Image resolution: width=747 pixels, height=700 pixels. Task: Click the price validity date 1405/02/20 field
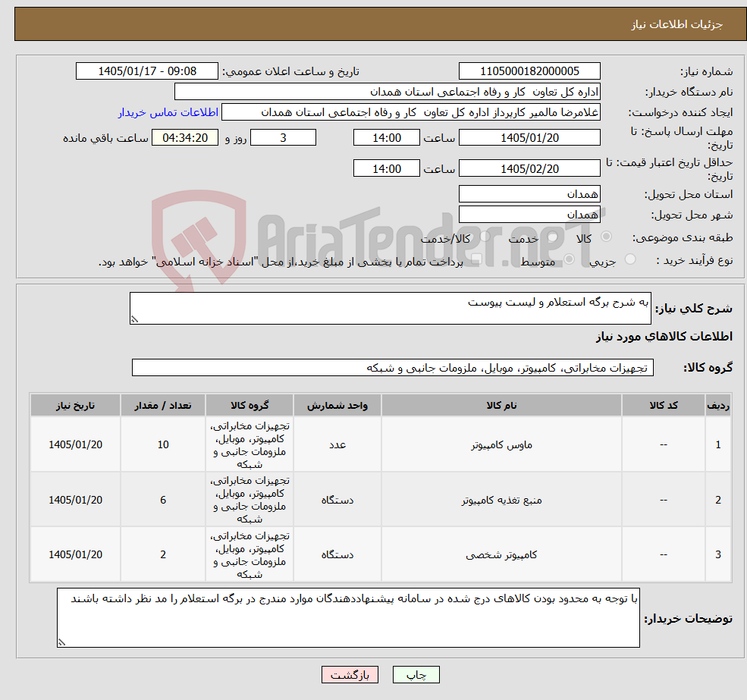[529, 168]
